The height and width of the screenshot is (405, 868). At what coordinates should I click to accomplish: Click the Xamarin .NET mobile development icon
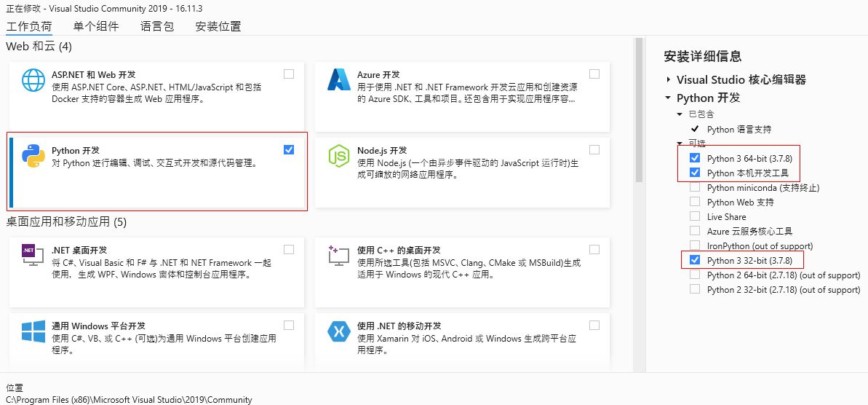coord(339,331)
